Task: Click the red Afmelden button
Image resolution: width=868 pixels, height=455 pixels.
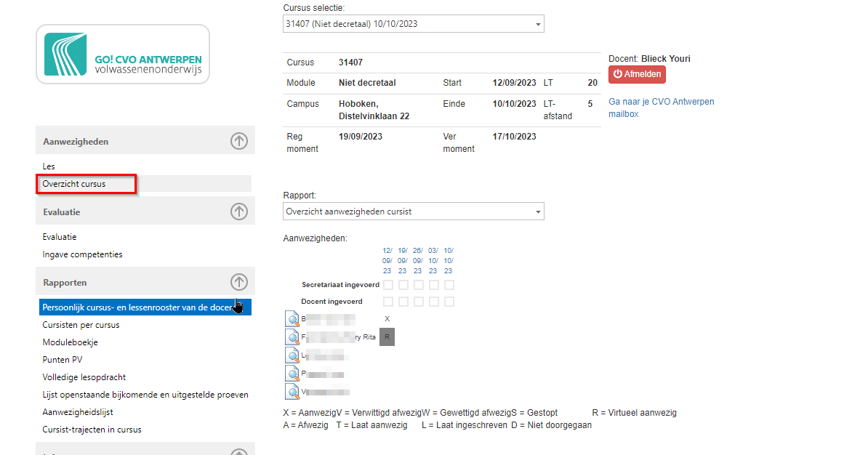Action: [637, 74]
